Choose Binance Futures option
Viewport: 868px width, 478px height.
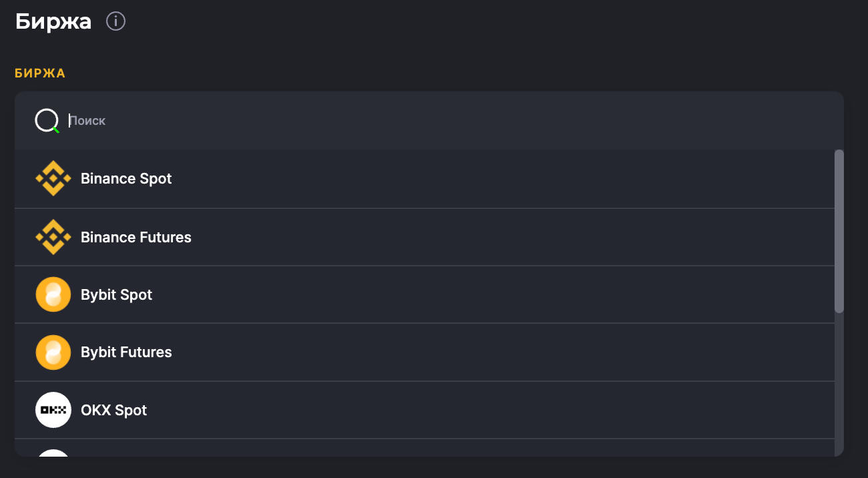pos(136,237)
